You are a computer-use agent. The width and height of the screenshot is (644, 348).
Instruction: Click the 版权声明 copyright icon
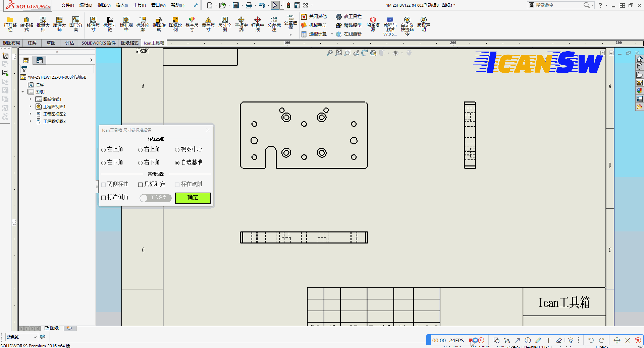424,24
